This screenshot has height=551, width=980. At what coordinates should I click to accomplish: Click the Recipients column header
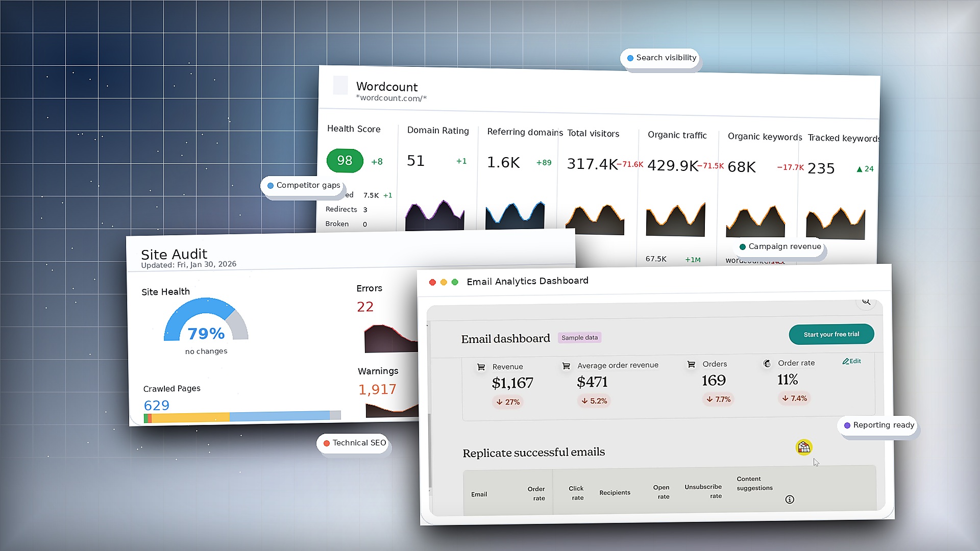[x=615, y=493]
